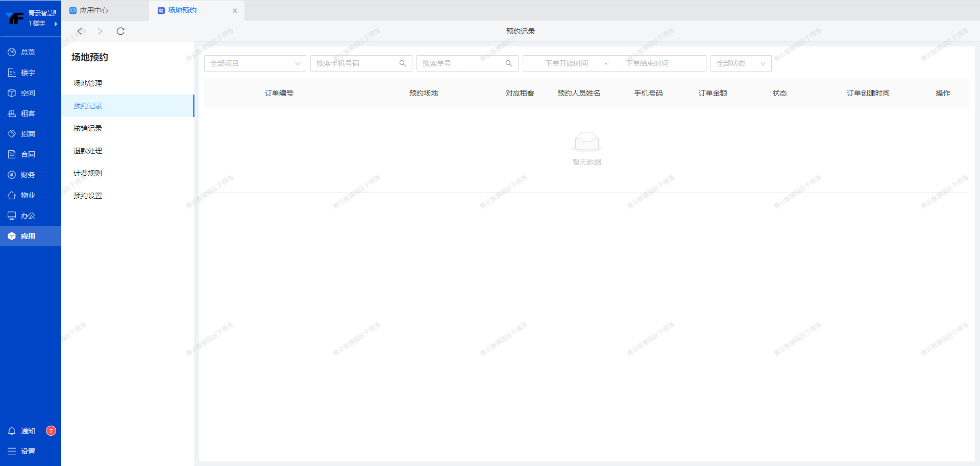Expand the 全部状态 status dropdown
The image size is (980, 466).
coord(740,63)
